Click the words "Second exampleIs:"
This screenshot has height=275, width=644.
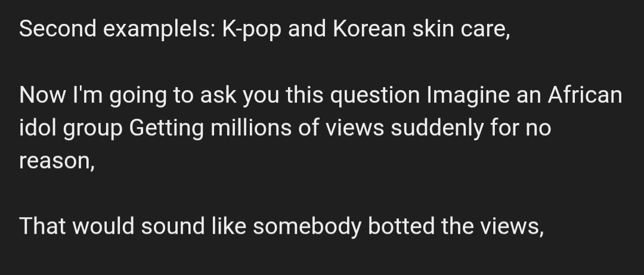pos(117,30)
